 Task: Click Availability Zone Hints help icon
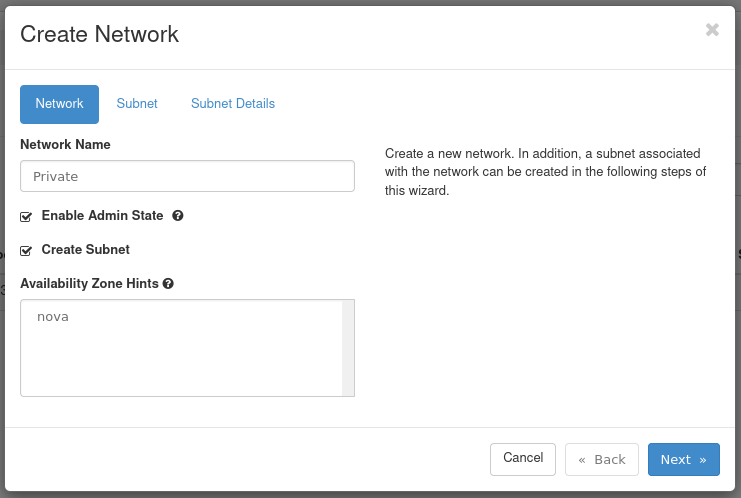pyautogui.click(x=168, y=284)
